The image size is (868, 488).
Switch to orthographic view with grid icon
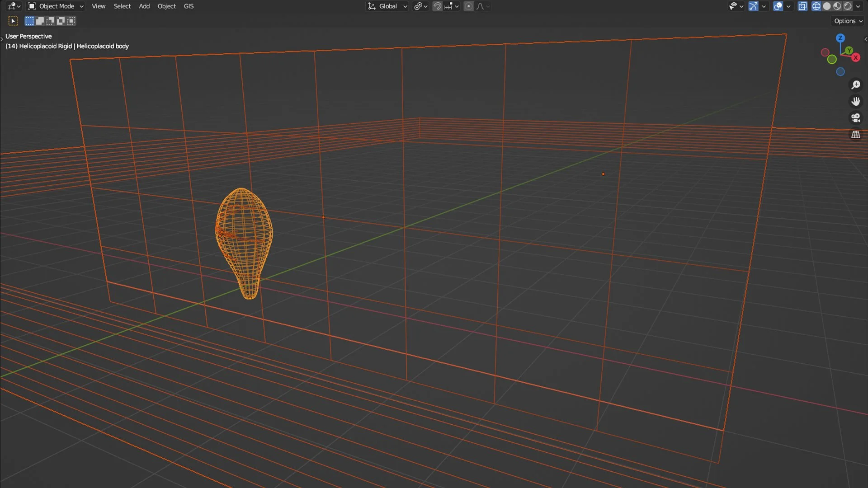(x=856, y=135)
